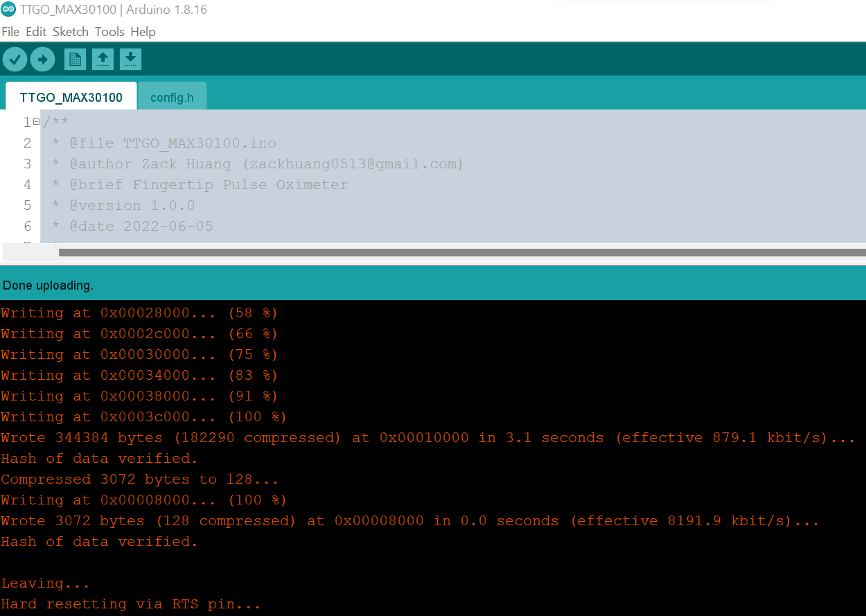The image size is (866, 616).
Task: Click the window title 'TTGO_MAX30100 | Arduino 1.8.16'
Action: point(114,10)
